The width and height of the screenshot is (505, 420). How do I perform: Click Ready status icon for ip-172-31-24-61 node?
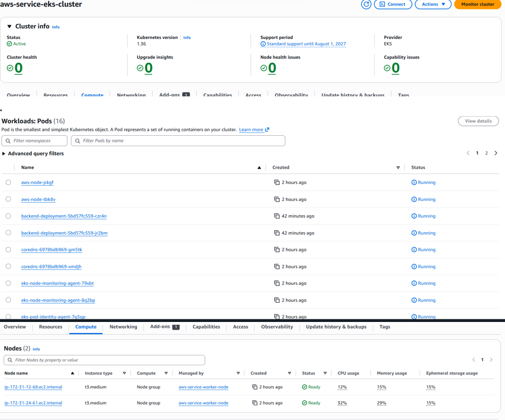coord(305,403)
